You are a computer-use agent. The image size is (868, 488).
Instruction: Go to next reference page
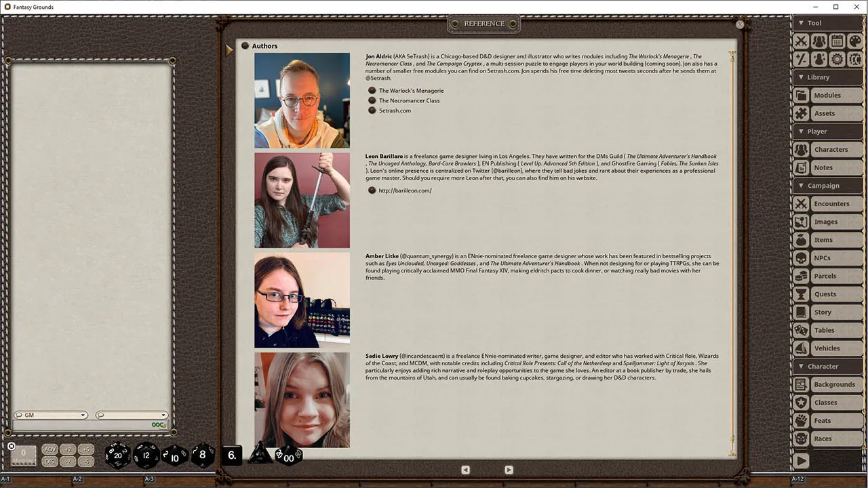tap(509, 470)
